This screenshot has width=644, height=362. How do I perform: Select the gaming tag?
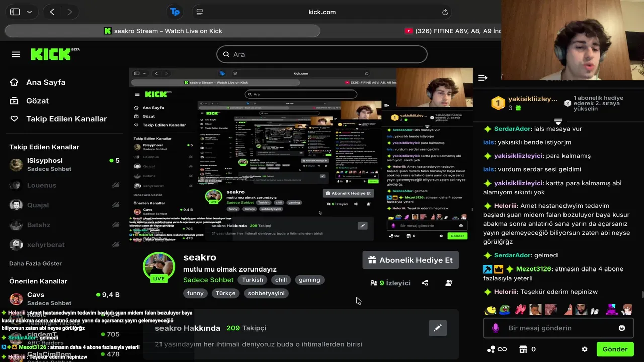click(309, 280)
